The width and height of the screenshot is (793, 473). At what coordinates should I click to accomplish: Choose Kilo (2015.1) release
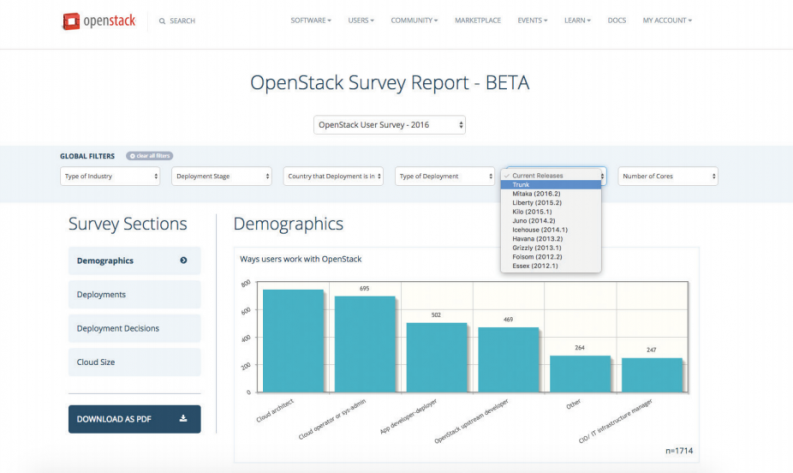tap(551, 212)
